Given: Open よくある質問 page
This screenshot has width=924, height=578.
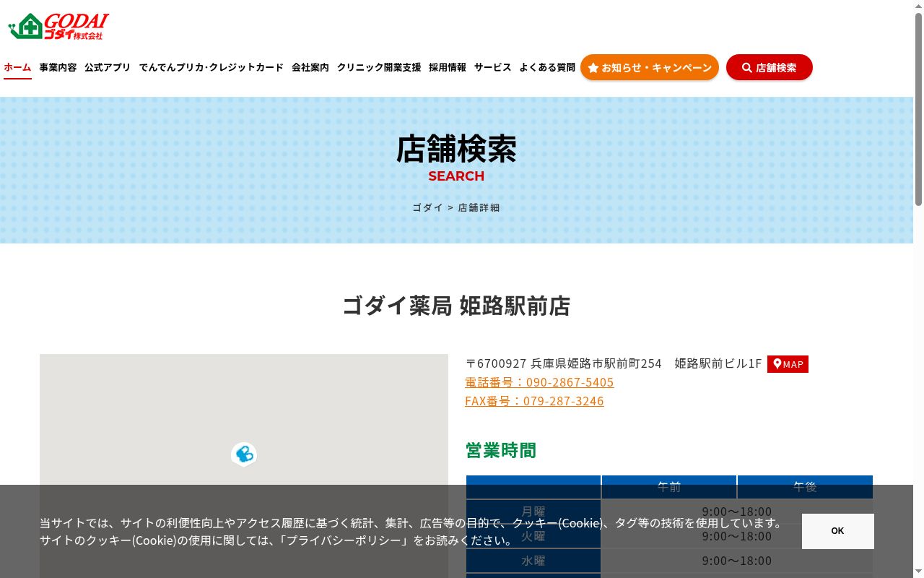Looking at the screenshot, I should pyautogui.click(x=547, y=67).
